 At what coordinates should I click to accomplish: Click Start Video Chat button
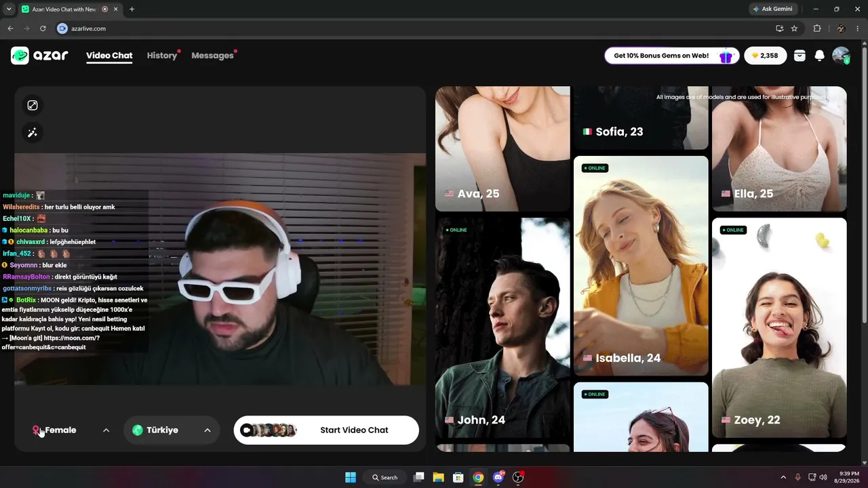click(x=326, y=430)
